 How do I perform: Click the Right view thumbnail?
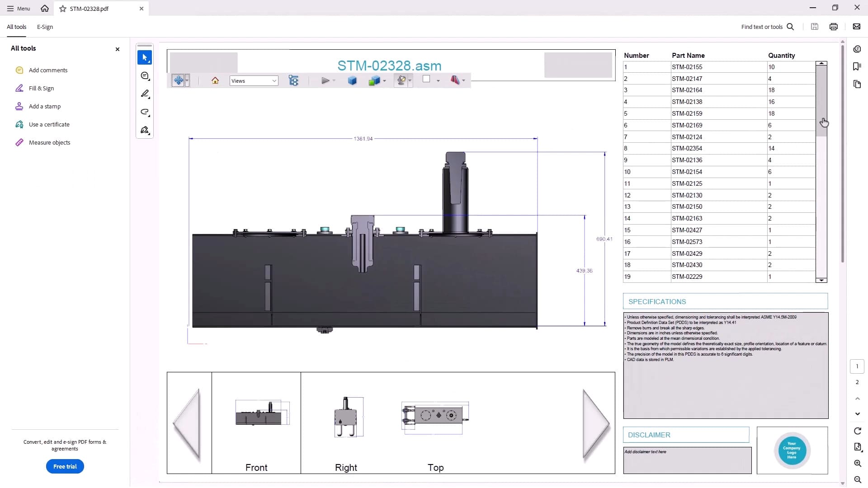346,417
